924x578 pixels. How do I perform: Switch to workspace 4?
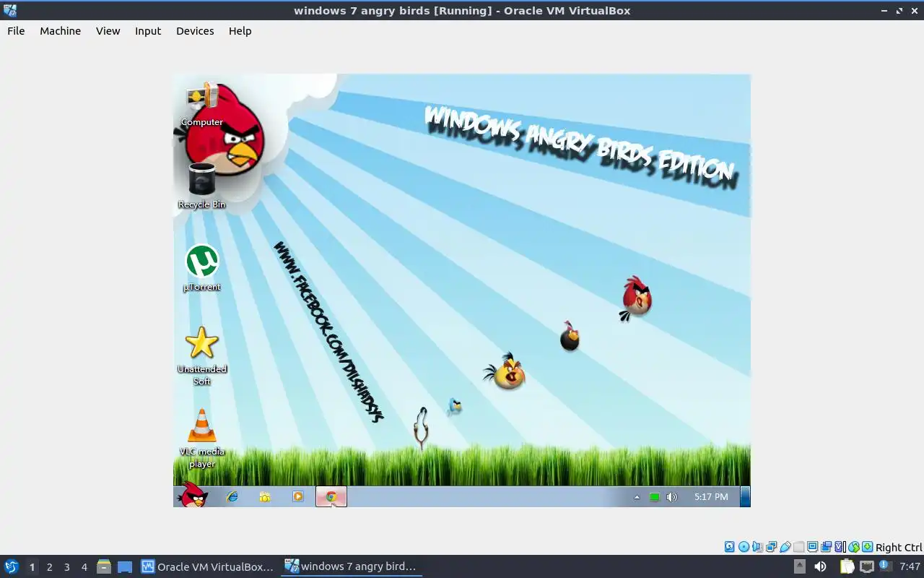[x=84, y=567]
